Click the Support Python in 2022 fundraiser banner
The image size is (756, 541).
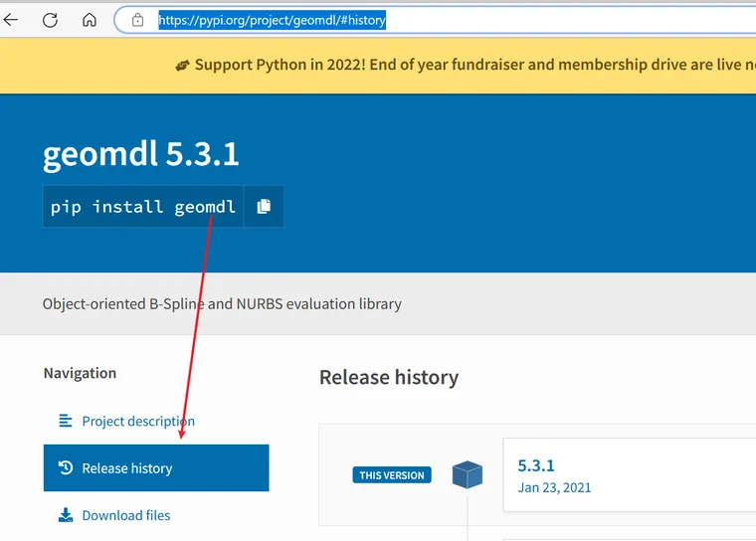coord(378,65)
